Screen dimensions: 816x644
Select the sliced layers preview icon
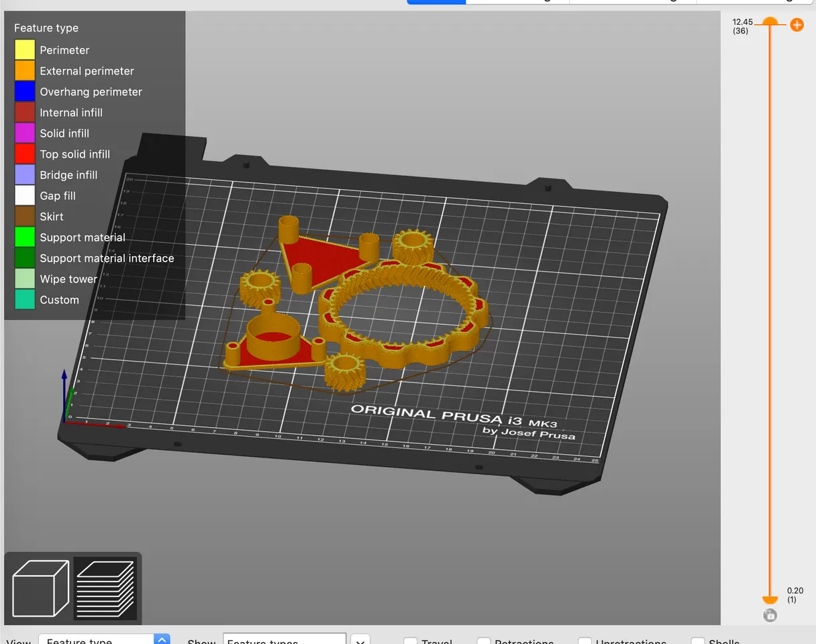click(x=105, y=588)
